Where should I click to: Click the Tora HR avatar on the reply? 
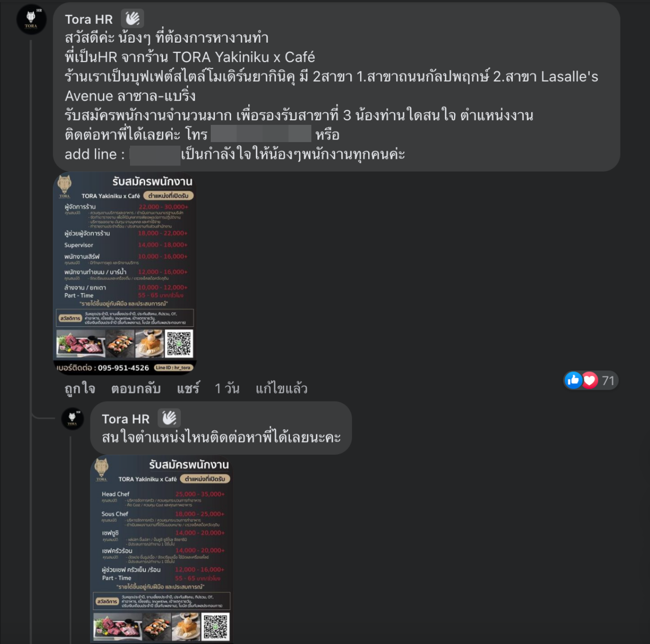pyautogui.click(x=73, y=419)
